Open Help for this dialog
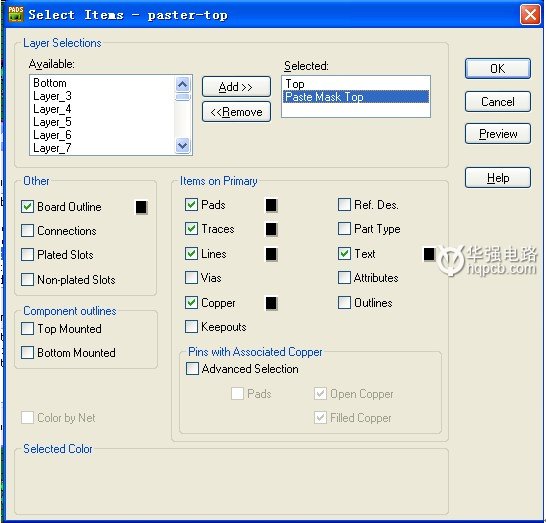This screenshot has height=523, width=546. [498, 178]
